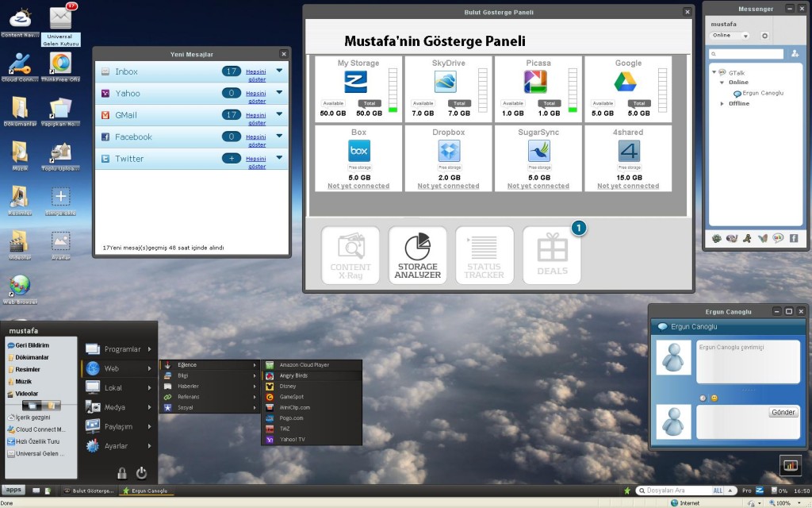This screenshot has width=812, height=508.
Task: Expand the Offline contacts group
Action: point(722,104)
